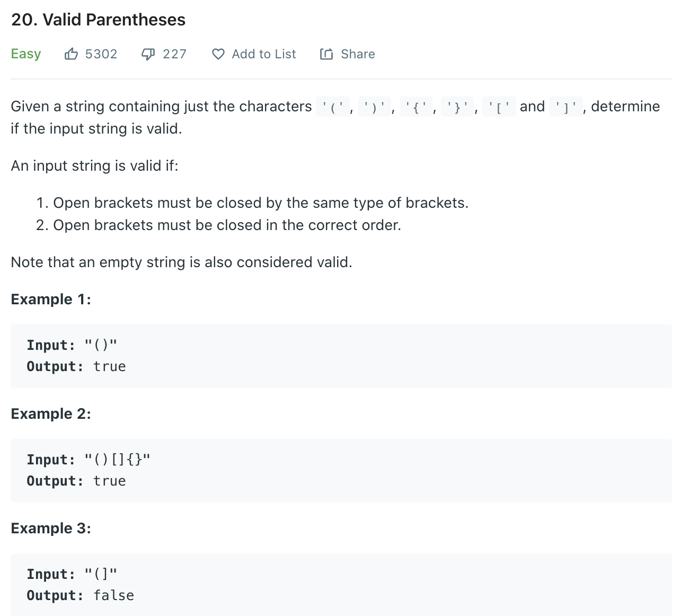
Task: Click the 5302 likes count
Action: point(101,54)
